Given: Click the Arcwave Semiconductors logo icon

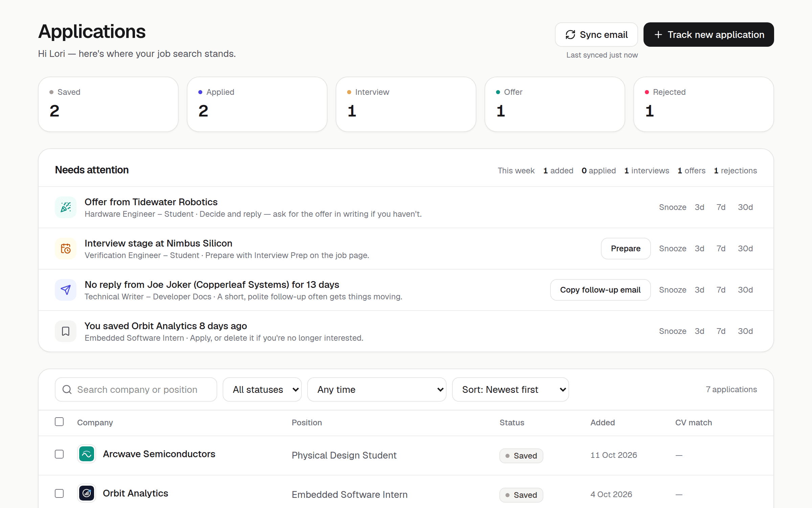Looking at the screenshot, I should point(87,454).
